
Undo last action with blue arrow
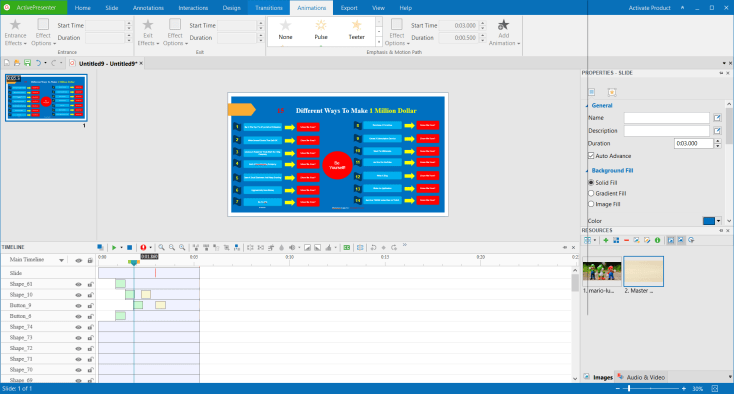[x=38, y=63]
